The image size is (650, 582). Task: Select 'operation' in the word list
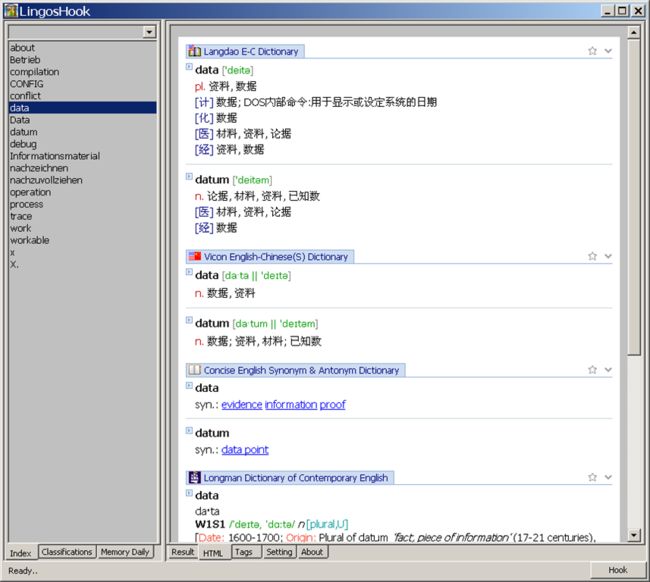click(x=82, y=192)
